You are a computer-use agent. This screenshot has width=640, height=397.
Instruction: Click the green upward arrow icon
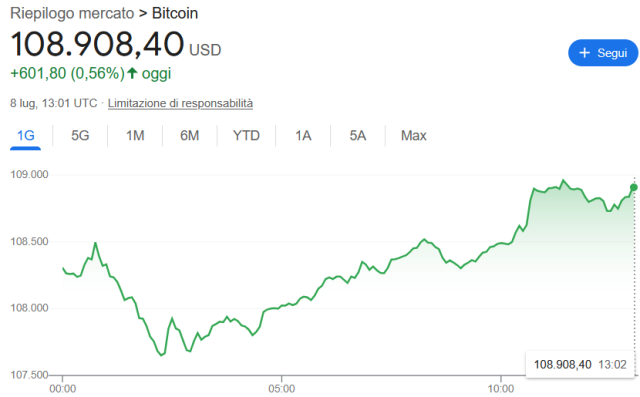[132, 73]
